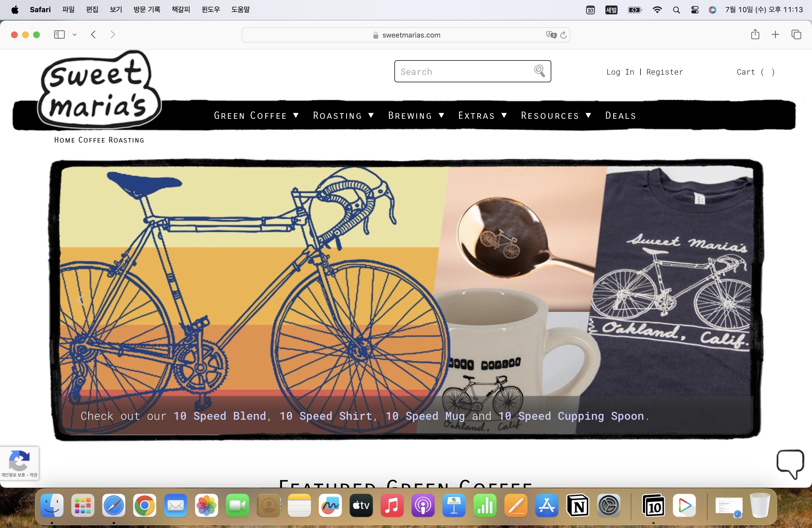This screenshot has height=528, width=812.
Task: Click the reCAPTCHA badge
Action: [19, 463]
